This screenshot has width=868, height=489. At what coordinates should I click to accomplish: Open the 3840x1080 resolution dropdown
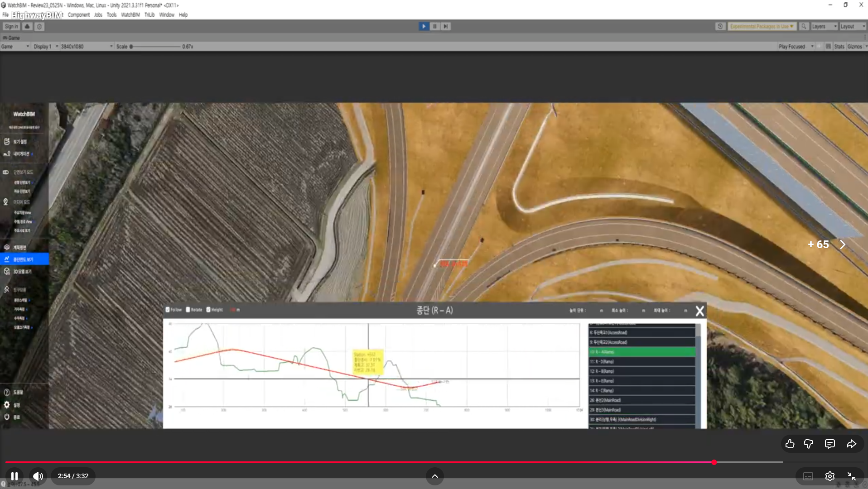(x=86, y=47)
